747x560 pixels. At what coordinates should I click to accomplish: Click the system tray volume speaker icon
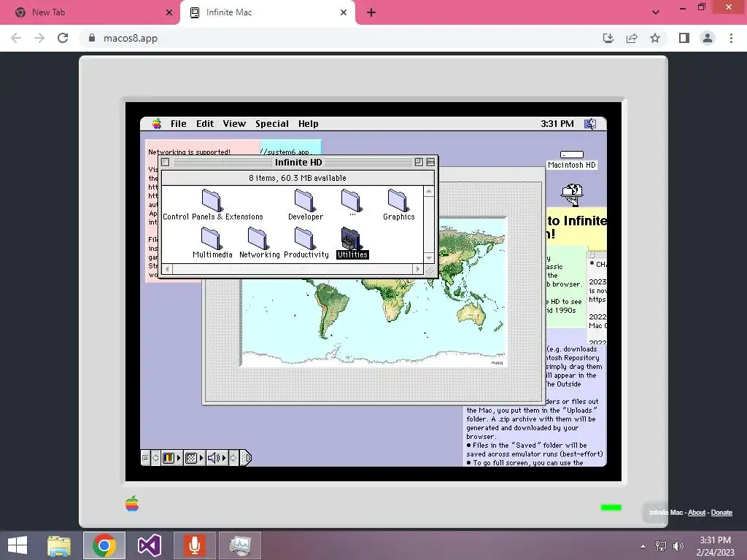click(678, 546)
